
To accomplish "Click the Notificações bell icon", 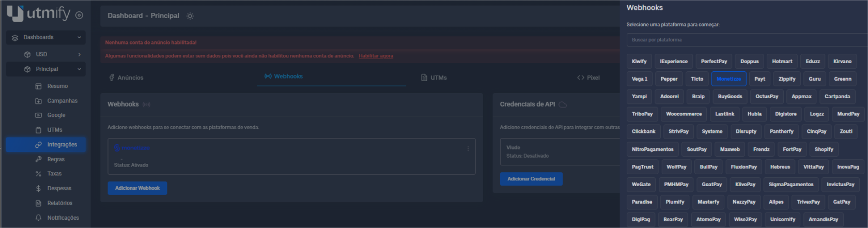I will pyautogui.click(x=38, y=218).
